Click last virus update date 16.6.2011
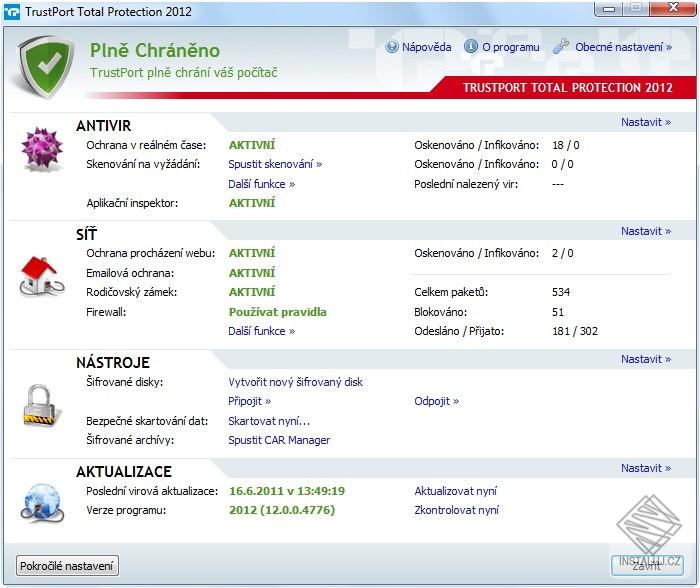 (x=287, y=491)
